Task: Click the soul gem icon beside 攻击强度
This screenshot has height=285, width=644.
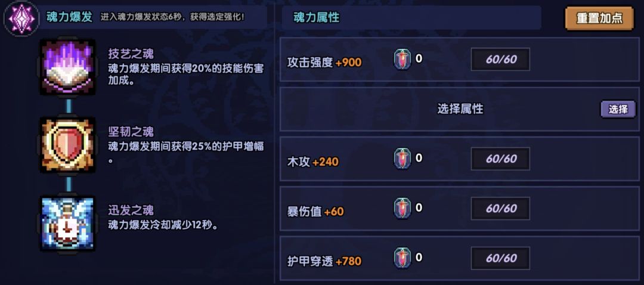Action: point(402,60)
